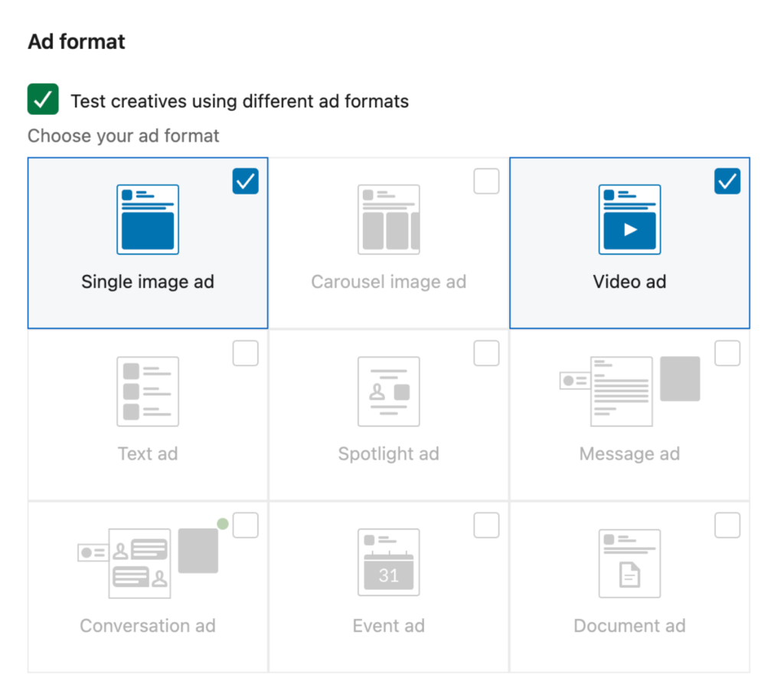
Task: Enable the Document ad checkbox
Action: click(x=727, y=525)
